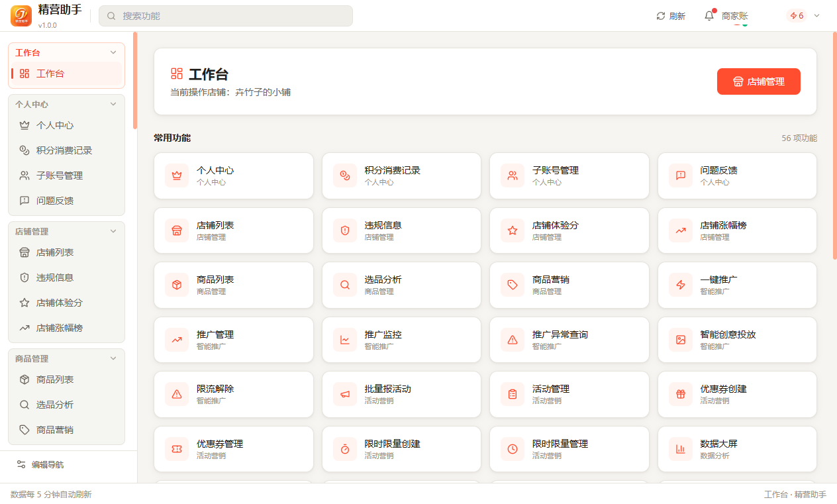The width and height of the screenshot is (837, 504).
Task: Open 问题反馈 in the sidebar
Action: point(66,201)
